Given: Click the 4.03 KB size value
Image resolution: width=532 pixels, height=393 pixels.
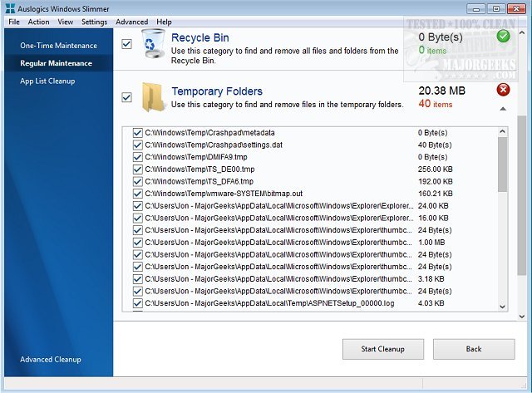Looking at the screenshot, I should (431, 303).
